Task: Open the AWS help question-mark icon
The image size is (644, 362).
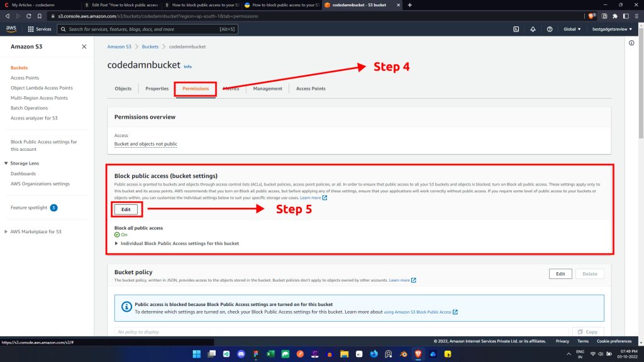Action: tap(550, 29)
